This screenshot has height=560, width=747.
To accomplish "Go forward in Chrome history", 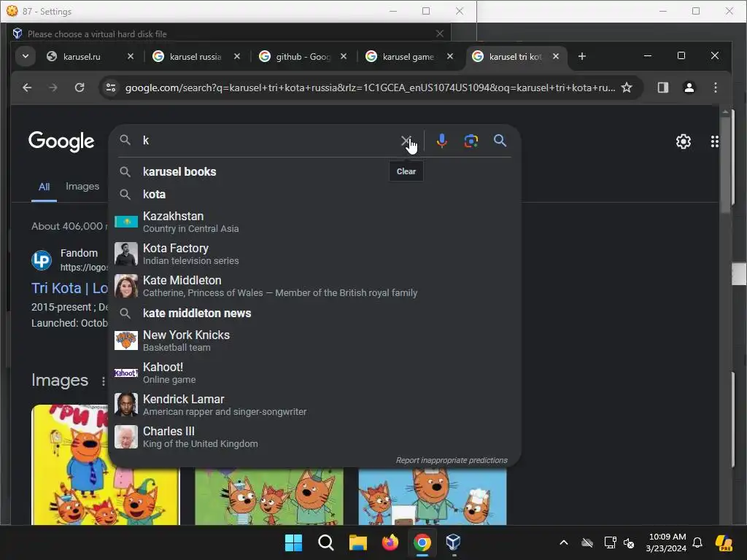I will (53, 87).
